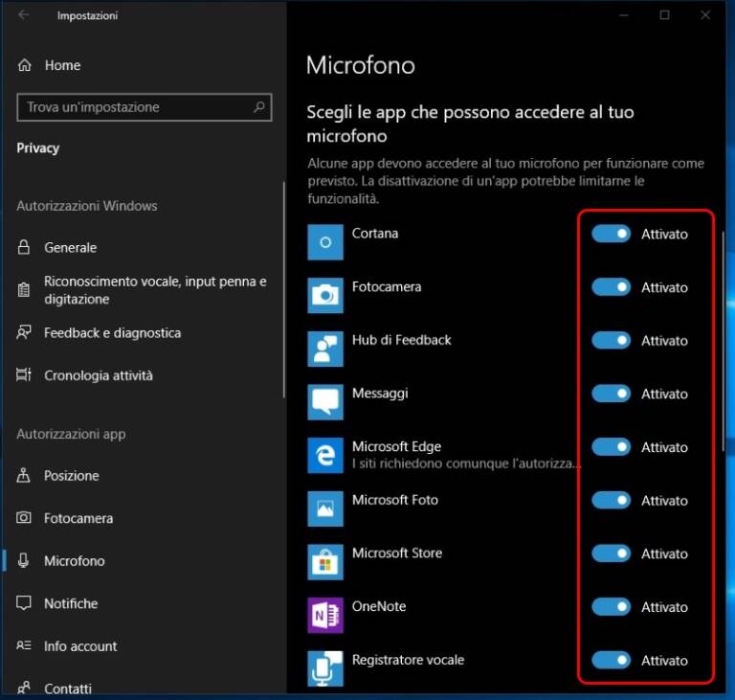Click the Privacy section title
The width and height of the screenshot is (735, 700).
point(38,148)
